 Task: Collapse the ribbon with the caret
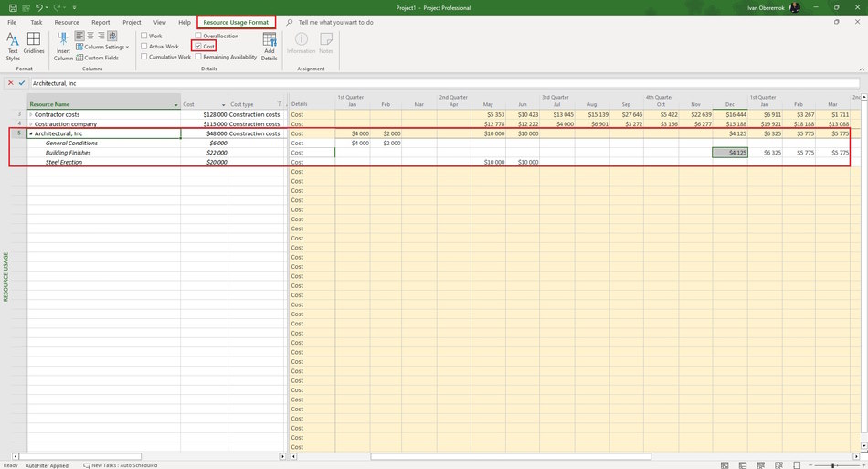coord(862,69)
